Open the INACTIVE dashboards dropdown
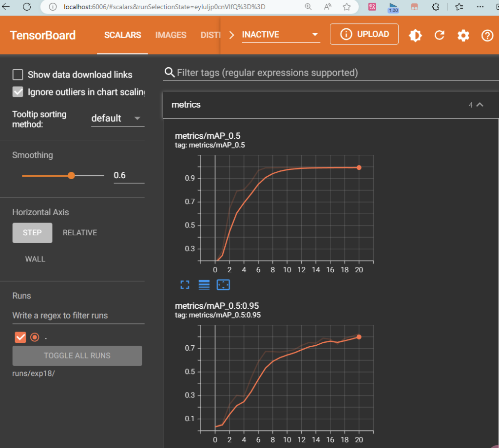 tap(281, 35)
